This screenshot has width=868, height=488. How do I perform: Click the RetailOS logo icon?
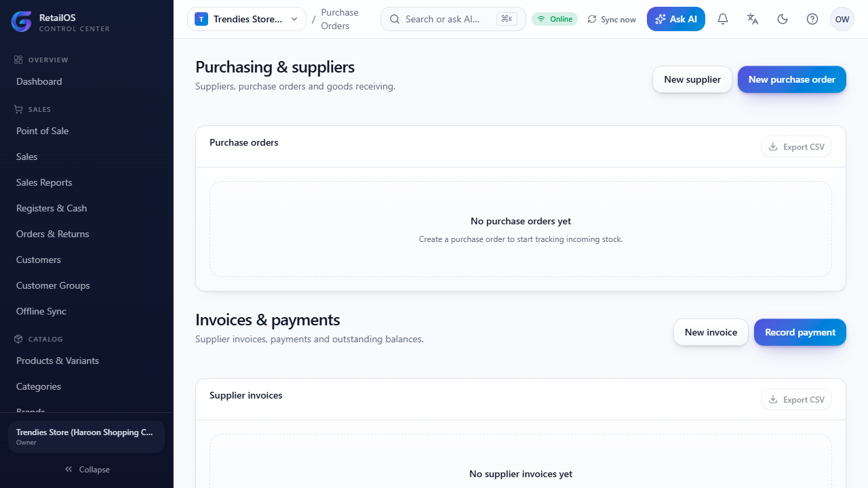(22, 22)
